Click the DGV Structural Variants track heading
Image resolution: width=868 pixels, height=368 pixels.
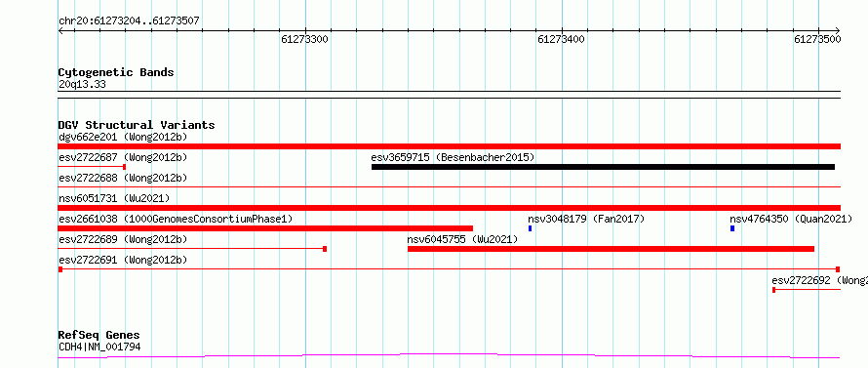point(137,125)
